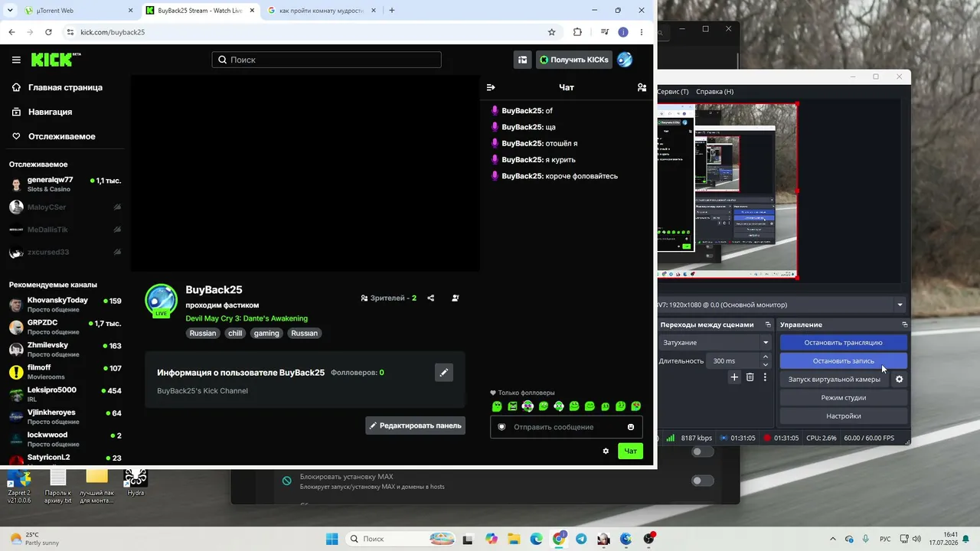Open File Explorer from the taskbar
The height and width of the screenshot is (551, 980).
tap(514, 539)
